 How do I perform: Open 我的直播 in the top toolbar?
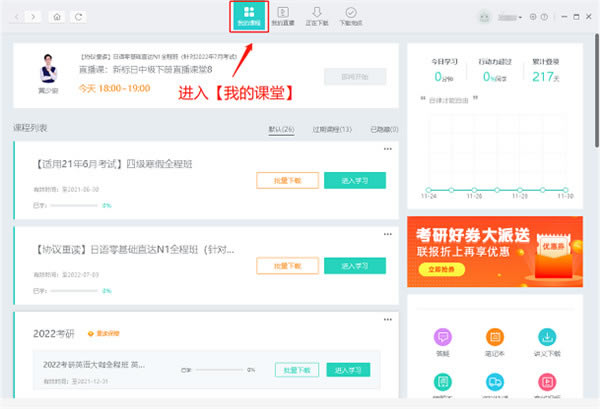tap(283, 15)
